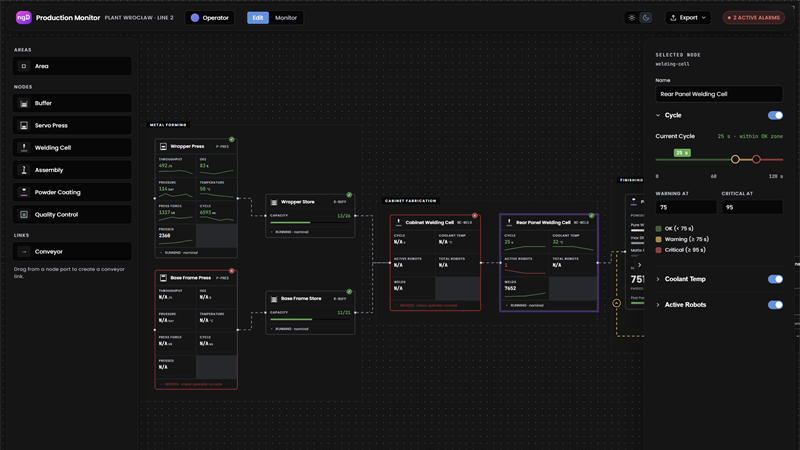This screenshot has width=800, height=450.
Task: Select the Powder Coating palette item
Action: [x=72, y=192]
